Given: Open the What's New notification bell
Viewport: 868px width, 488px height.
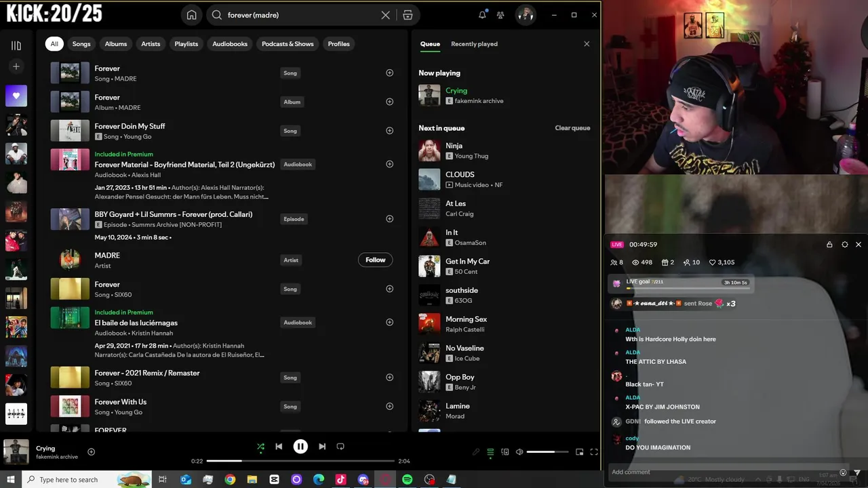Looking at the screenshot, I should 482,15.
